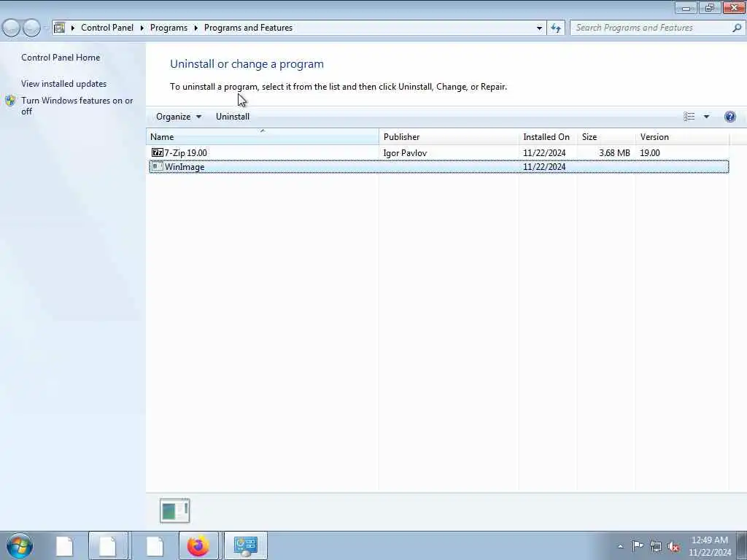
Task: Expand the arrow before Control Panel breadcrumb
Action: click(x=73, y=28)
